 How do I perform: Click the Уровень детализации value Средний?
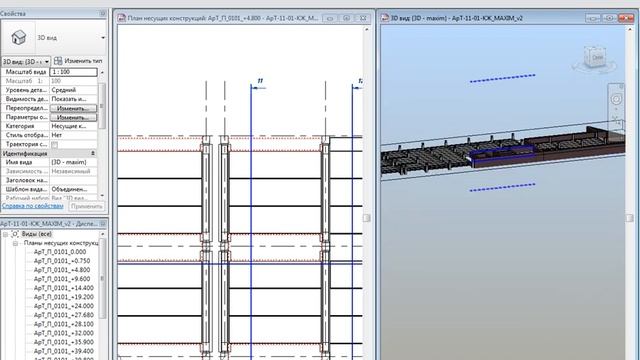(x=73, y=90)
